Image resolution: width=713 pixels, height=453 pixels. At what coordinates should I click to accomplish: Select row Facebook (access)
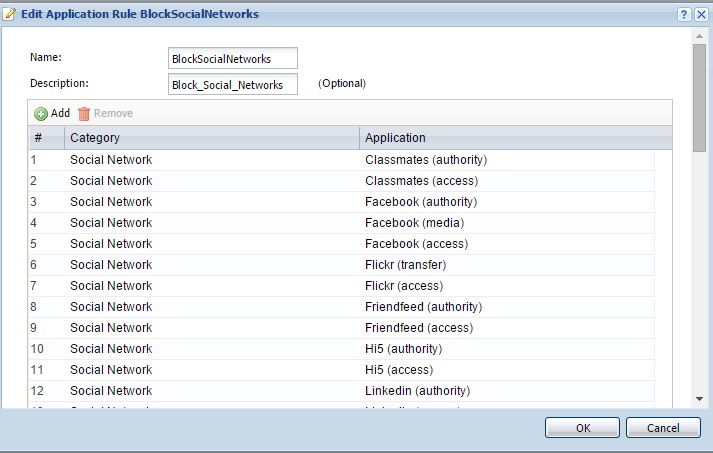click(x=341, y=244)
